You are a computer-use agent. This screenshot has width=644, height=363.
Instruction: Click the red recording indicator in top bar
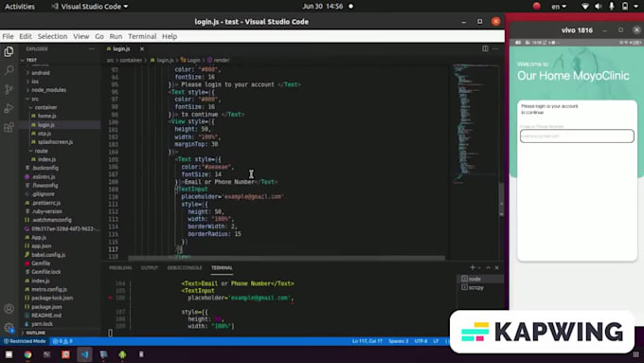pyautogui.click(x=536, y=7)
